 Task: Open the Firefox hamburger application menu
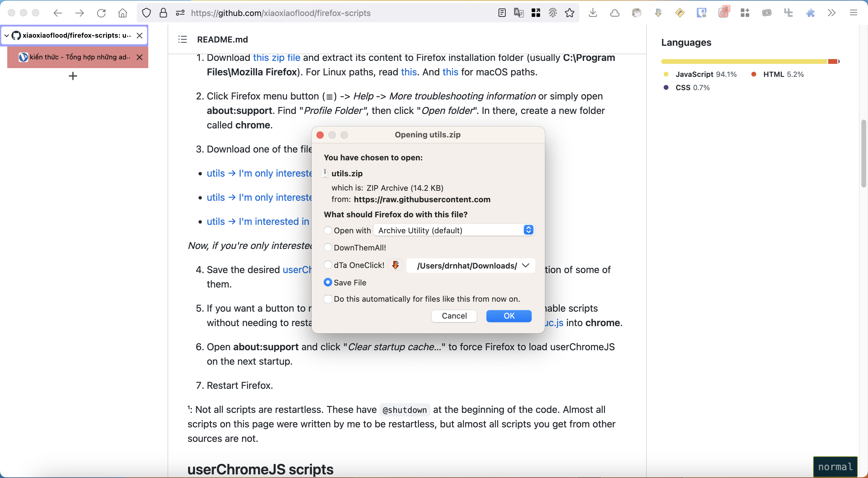853,13
